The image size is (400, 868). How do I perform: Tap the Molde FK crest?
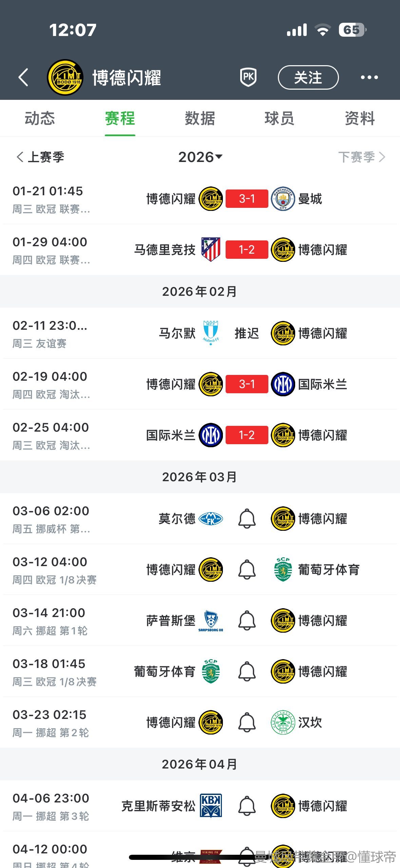click(x=211, y=519)
